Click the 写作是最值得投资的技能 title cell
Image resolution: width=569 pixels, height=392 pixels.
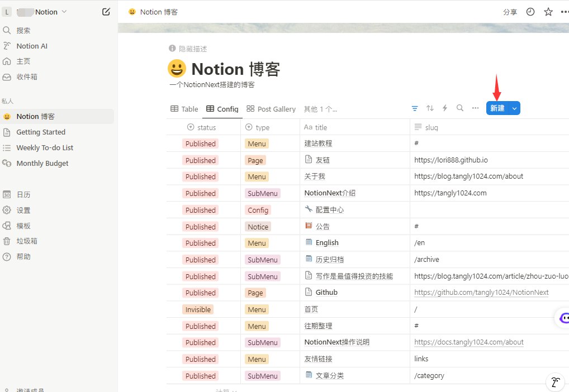pyautogui.click(x=355, y=276)
